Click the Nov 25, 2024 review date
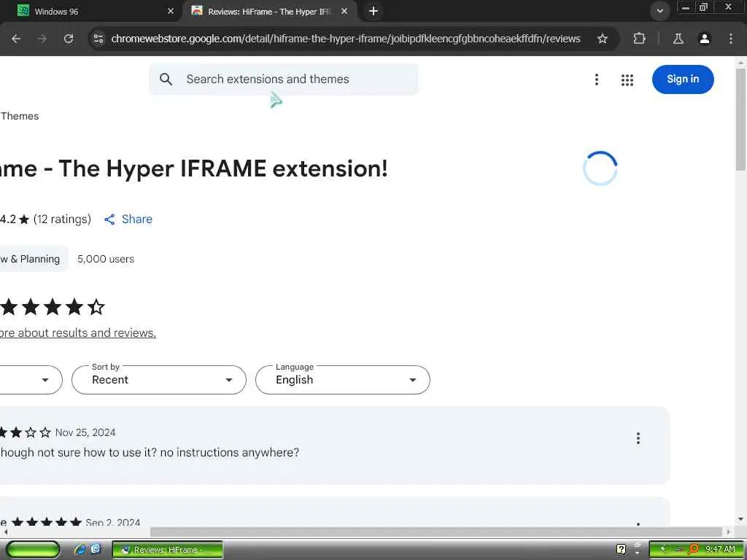The height and width of the screenshot is (560, 747). tap(85, 432)
